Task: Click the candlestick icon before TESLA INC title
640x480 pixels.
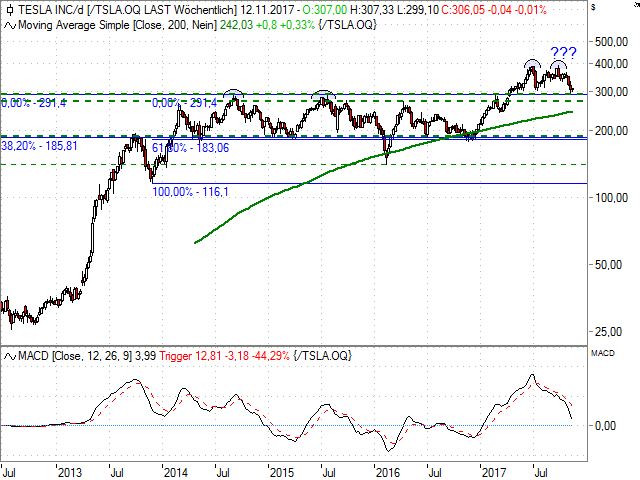Action: pos(9,9)
